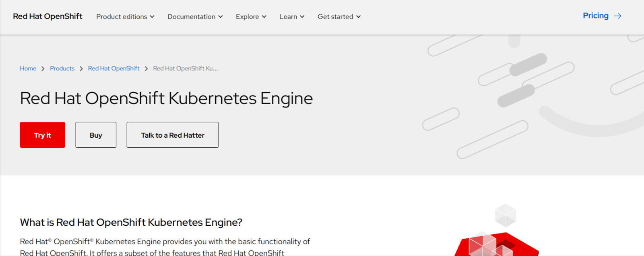Screen dimensions: 644x256
Task: Expand the Explore chevron arrow
Action: point(264,17)
